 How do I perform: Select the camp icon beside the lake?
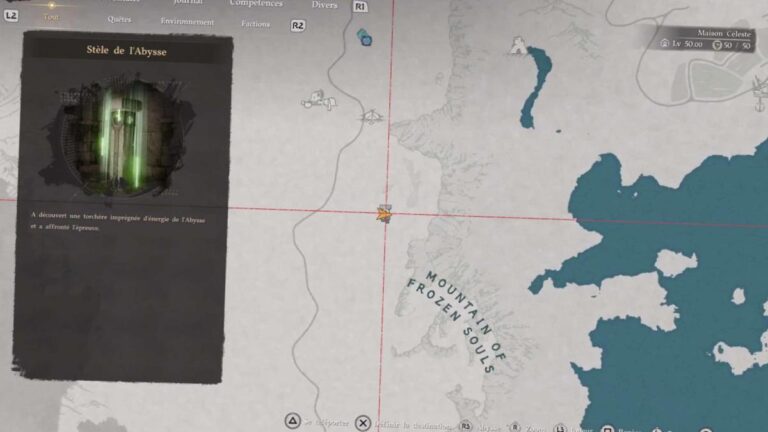coord(518,46)
